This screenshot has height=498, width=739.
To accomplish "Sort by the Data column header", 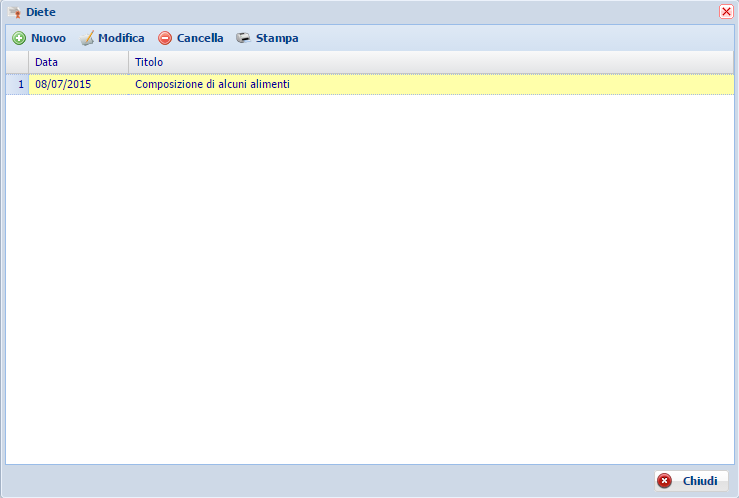I will click(x=78, y=62).
